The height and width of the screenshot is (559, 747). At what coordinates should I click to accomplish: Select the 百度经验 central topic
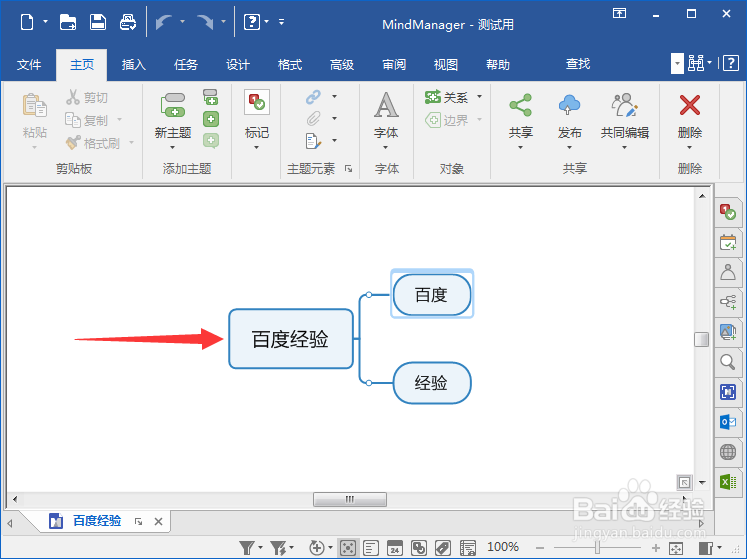point(291,339)
